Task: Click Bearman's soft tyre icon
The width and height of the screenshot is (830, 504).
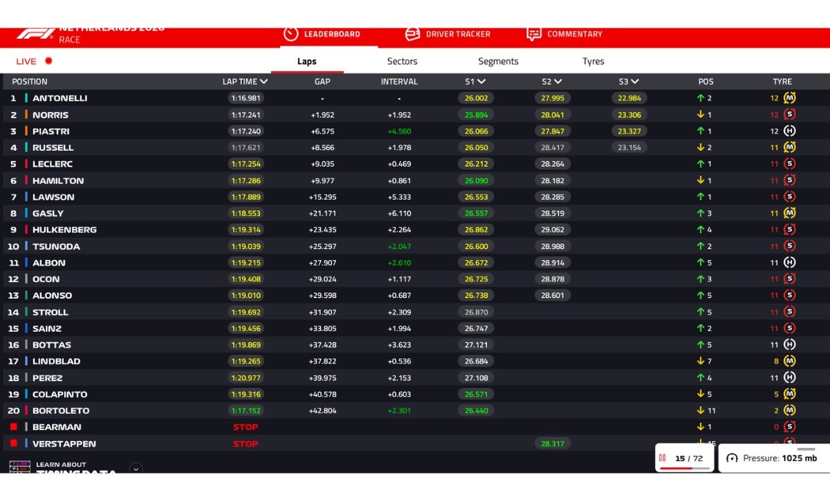Action: (789, 427)
